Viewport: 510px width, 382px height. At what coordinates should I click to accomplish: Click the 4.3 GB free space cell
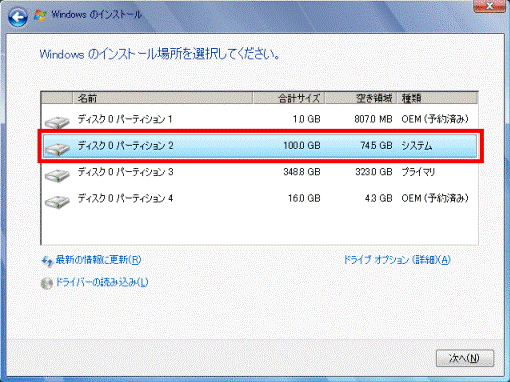[x=379, y=198]
